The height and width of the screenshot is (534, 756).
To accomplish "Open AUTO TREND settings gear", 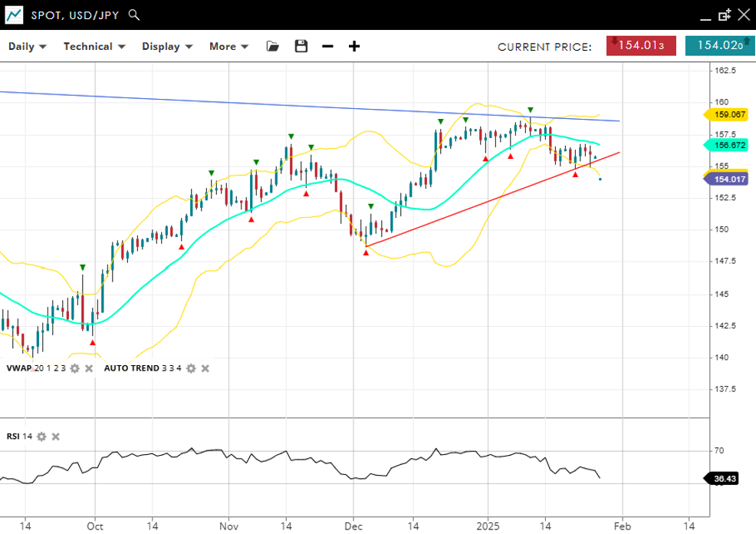I will 191,368.
